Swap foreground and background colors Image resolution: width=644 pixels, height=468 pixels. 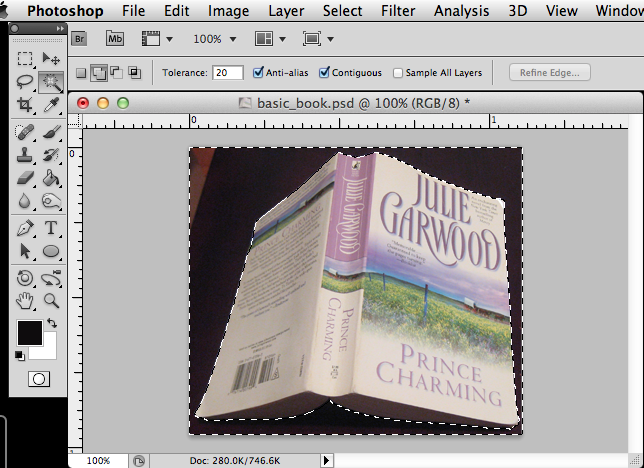click(x=52, y=323)
